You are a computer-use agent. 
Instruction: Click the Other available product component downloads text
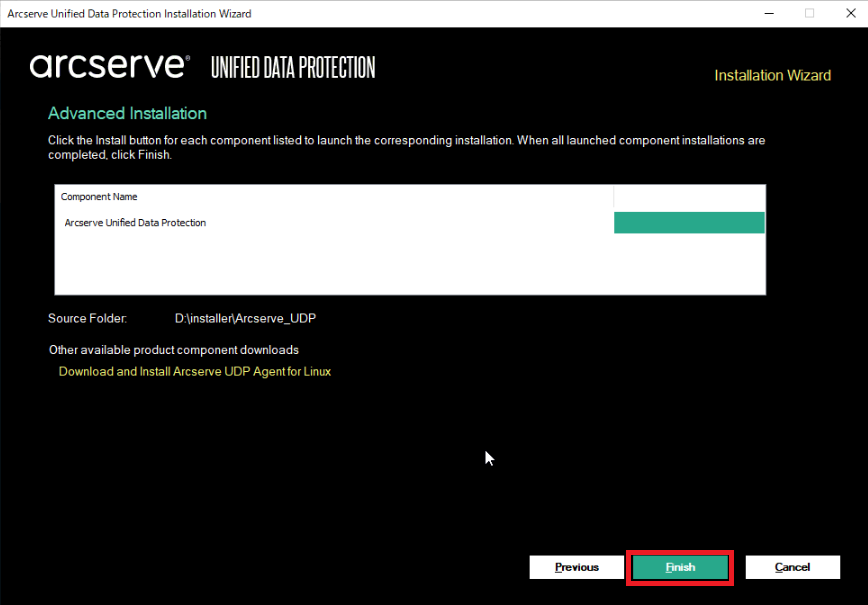174,350
